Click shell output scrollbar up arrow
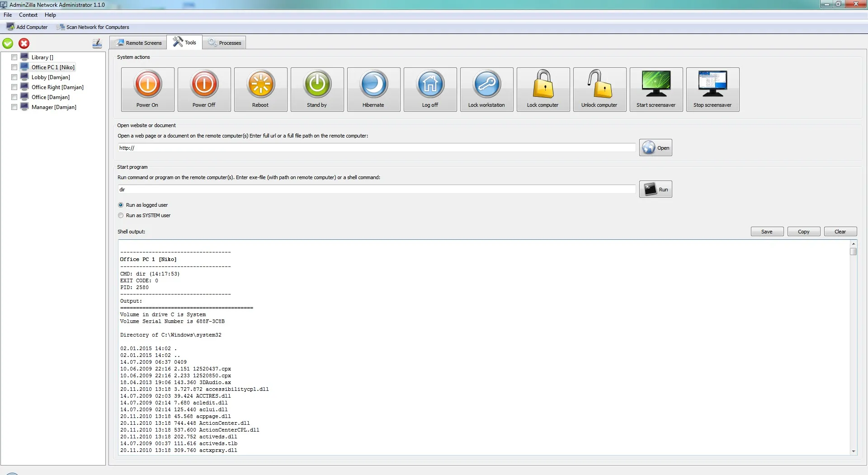Screen dimensions: 868x475 pyautogui.click(x=854, y=244)
